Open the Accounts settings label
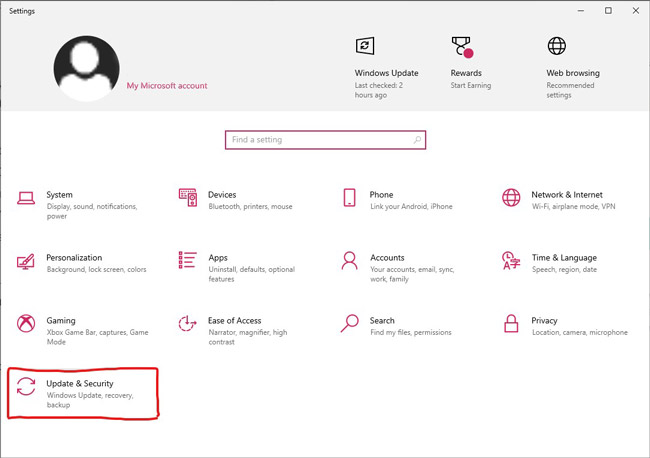This screenshot has width=650, height=458. point(387,258)
